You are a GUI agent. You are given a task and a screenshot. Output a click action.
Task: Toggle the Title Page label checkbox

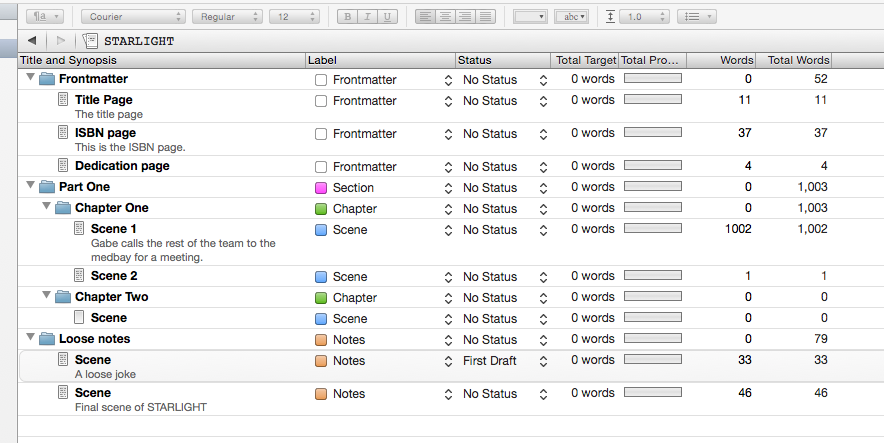click(x=321, y=101)
